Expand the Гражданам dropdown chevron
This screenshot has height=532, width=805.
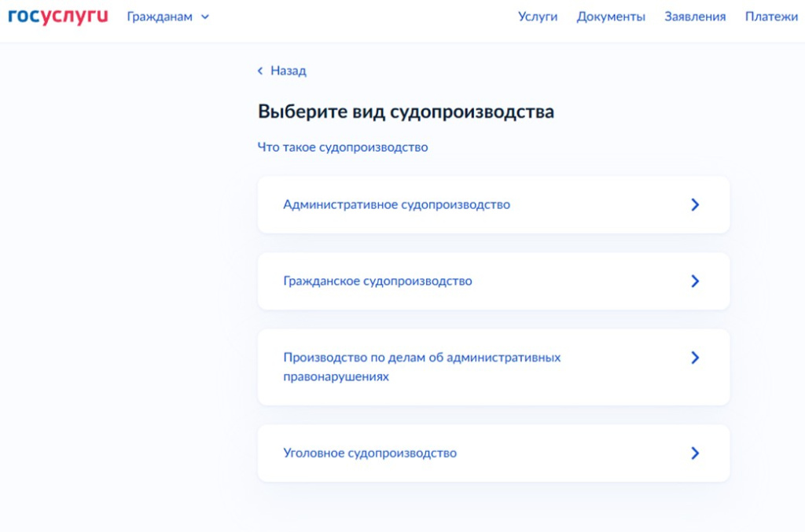coord(205,17)
